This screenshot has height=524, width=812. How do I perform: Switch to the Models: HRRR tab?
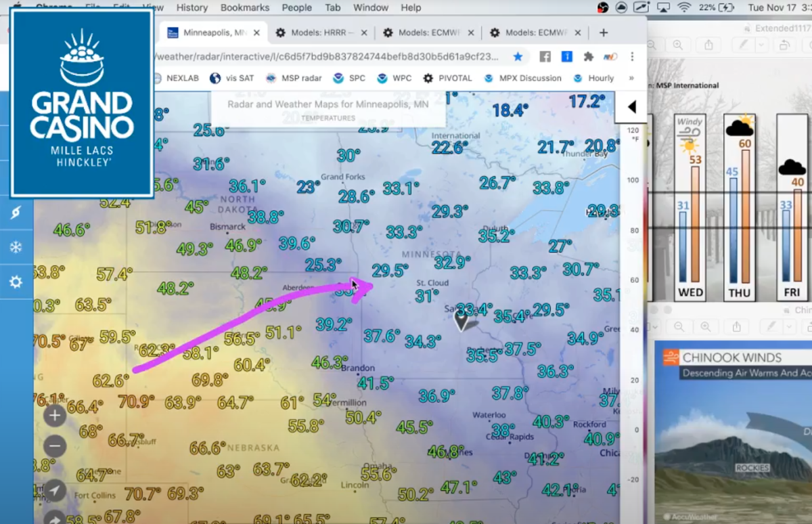pos(318,32)
